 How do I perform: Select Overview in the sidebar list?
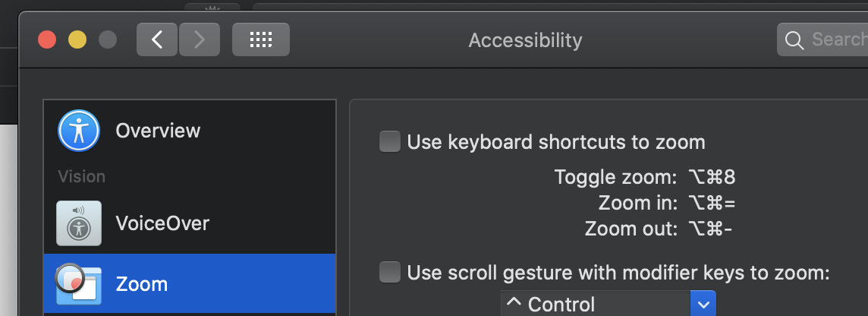[158, 131]
